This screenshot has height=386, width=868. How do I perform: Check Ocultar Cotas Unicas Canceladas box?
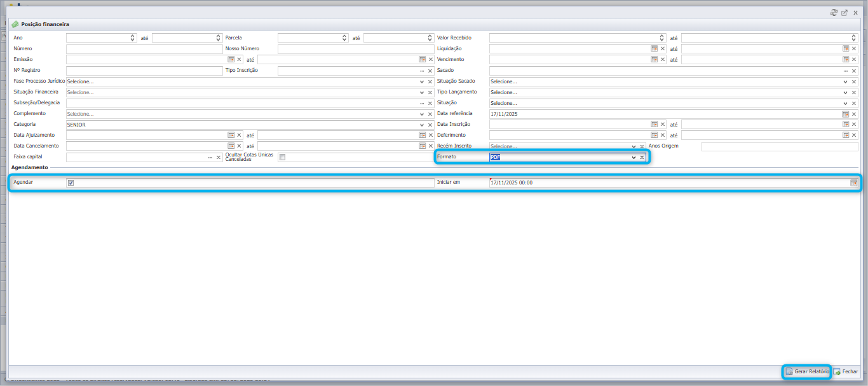tap(282, 157)
